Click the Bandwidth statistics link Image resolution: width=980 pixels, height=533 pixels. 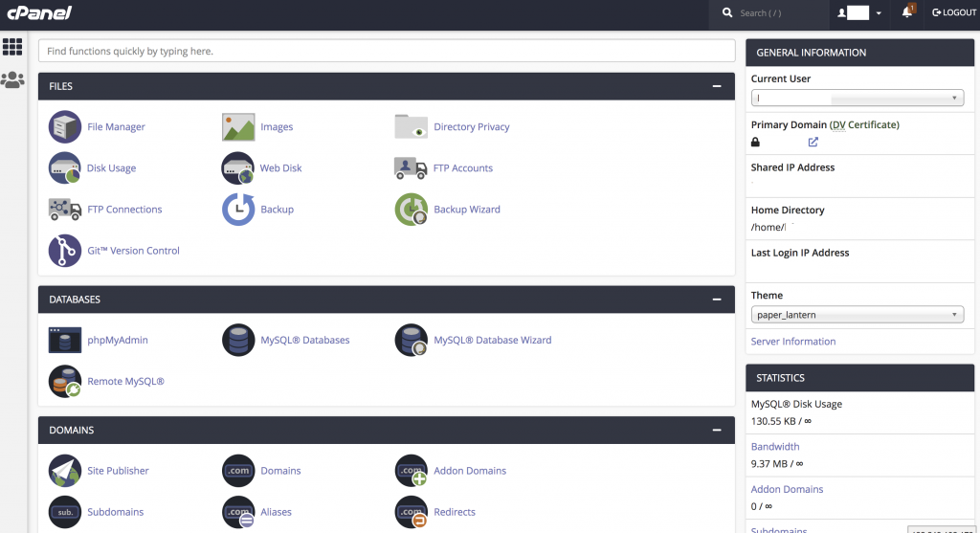pyautogui.click(x=775, y=446)
